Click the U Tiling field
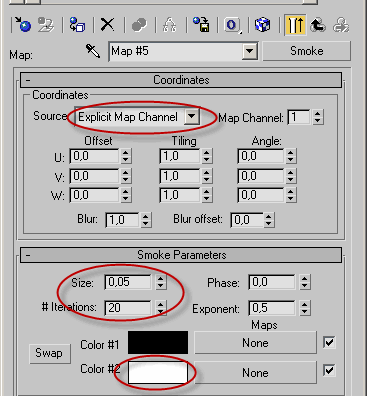 [x=180, y=156]
